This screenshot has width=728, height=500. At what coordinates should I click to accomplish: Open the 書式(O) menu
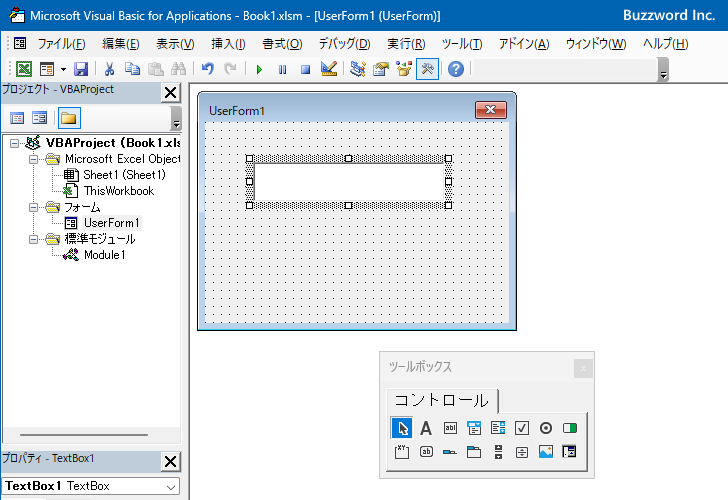click(282, 44)
